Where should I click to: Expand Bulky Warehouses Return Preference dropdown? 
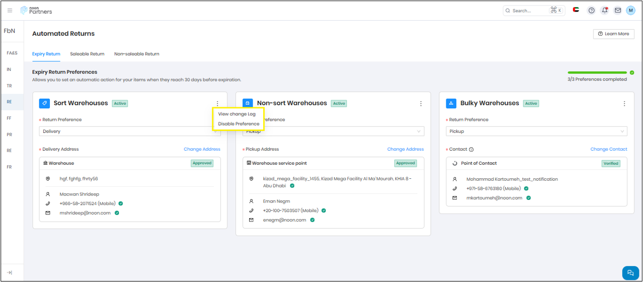[x=537, y=131]
